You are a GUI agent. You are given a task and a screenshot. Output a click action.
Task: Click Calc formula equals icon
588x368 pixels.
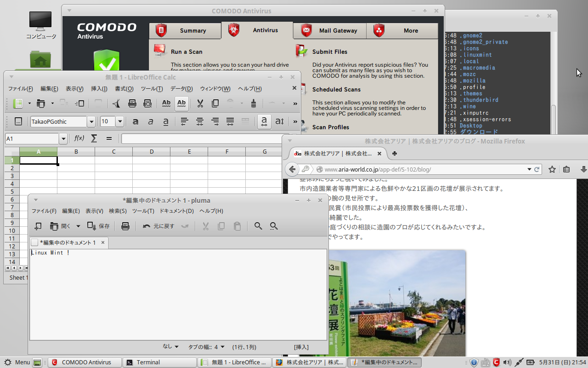coord(109,138)
